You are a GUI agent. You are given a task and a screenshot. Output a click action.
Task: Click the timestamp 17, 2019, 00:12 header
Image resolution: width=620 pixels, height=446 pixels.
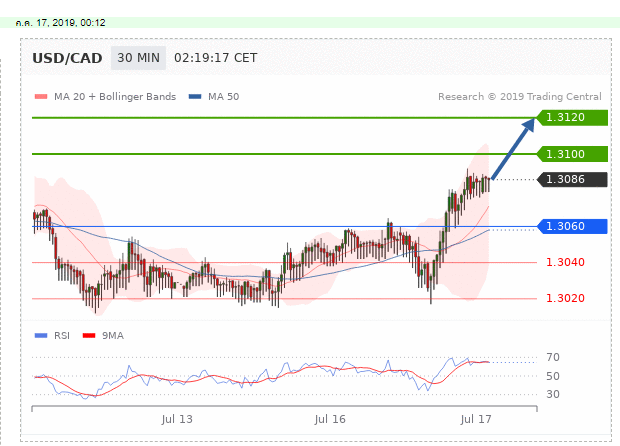[60, 23]
